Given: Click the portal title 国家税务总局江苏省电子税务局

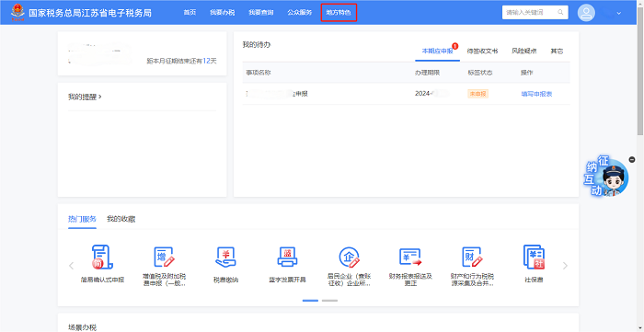Looking at the screenshot, I should point(90,13).
